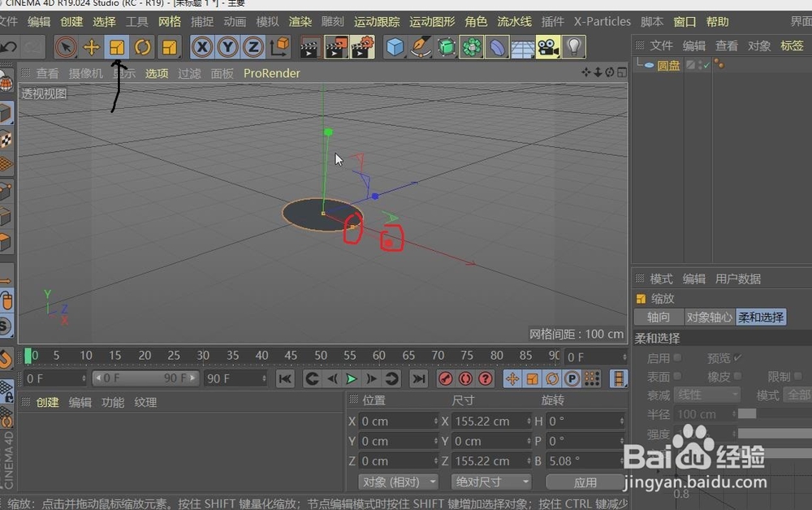This screenshot has height=510, width=812.
Task: Toggle the 预览 checkbox
Action: (x=737, y=358)
